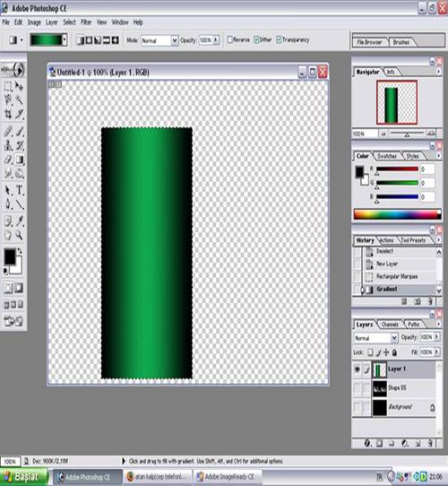This screenshot has height=486, width=448.
Task: Delete current state with History trash icon
Action: point(430,301)
